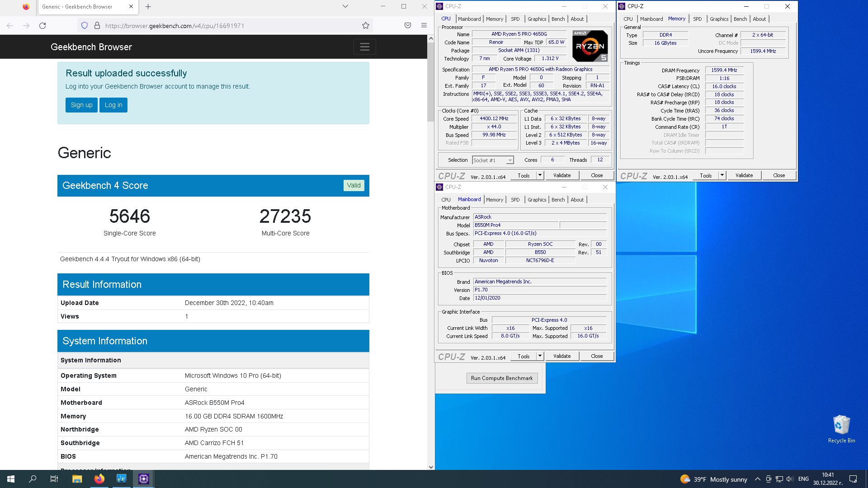Expand Tools dropdown arrow in Mainboard window

540,356
